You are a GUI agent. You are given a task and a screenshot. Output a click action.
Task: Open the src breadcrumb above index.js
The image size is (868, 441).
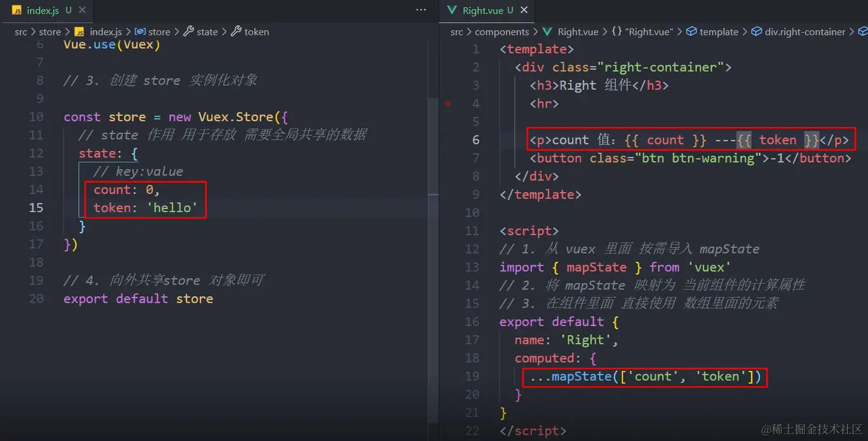tap(21, 32)
